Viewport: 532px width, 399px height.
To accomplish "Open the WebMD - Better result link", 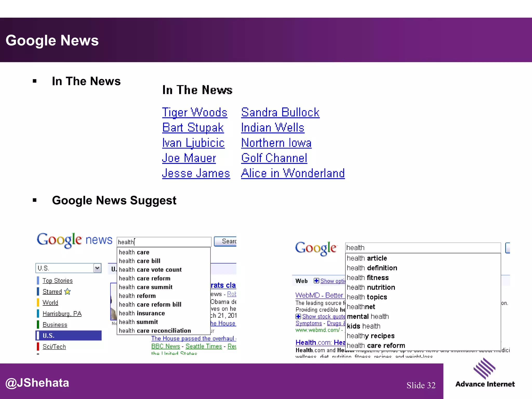I will [x=319, y=295].
